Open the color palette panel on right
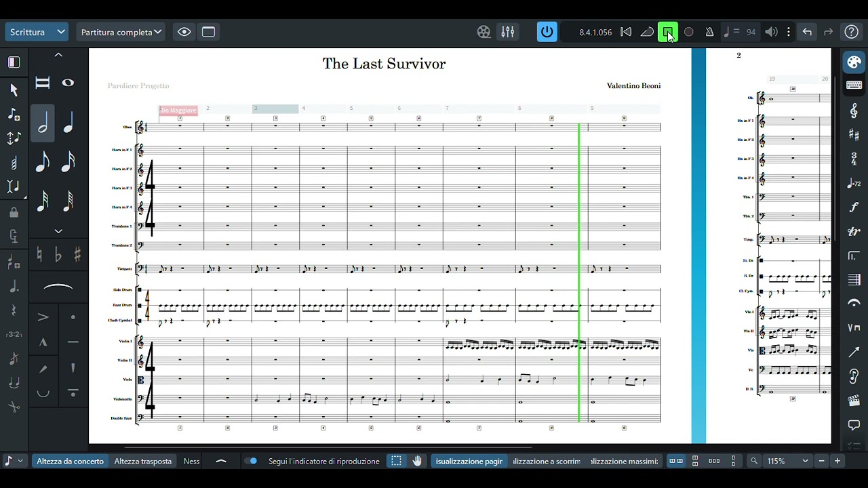 pos(854,62)
